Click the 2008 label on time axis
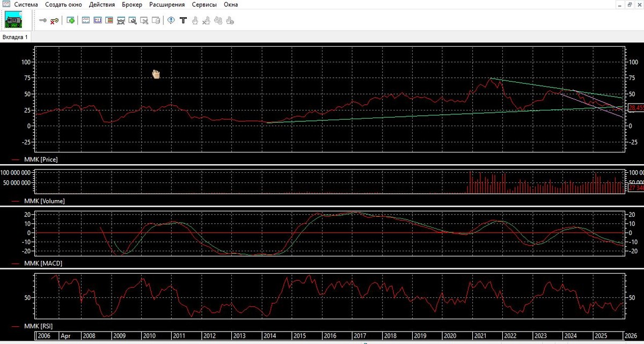 coord(90,336)
